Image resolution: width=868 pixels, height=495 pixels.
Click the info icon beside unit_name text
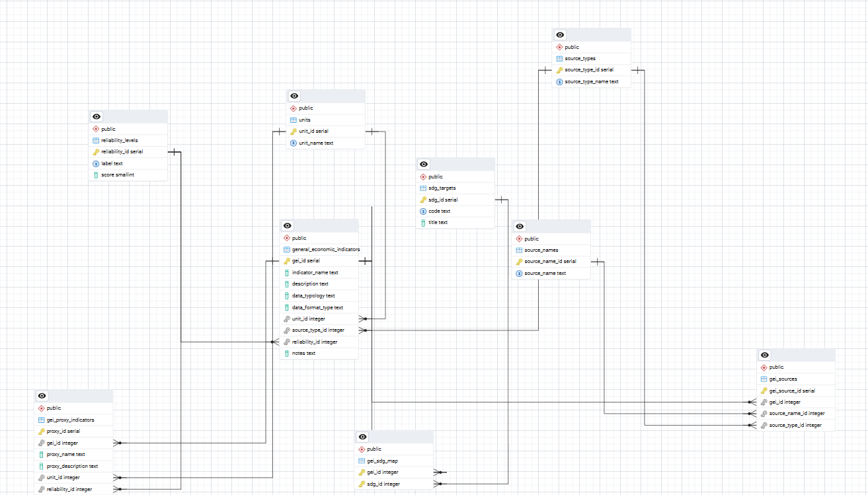[x=293, y=142]
